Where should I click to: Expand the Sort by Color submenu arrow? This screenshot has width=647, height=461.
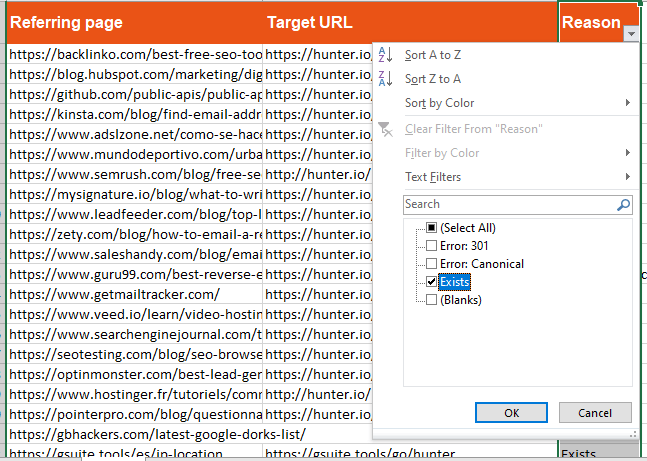pyautogui.click(x=628, y=102)
